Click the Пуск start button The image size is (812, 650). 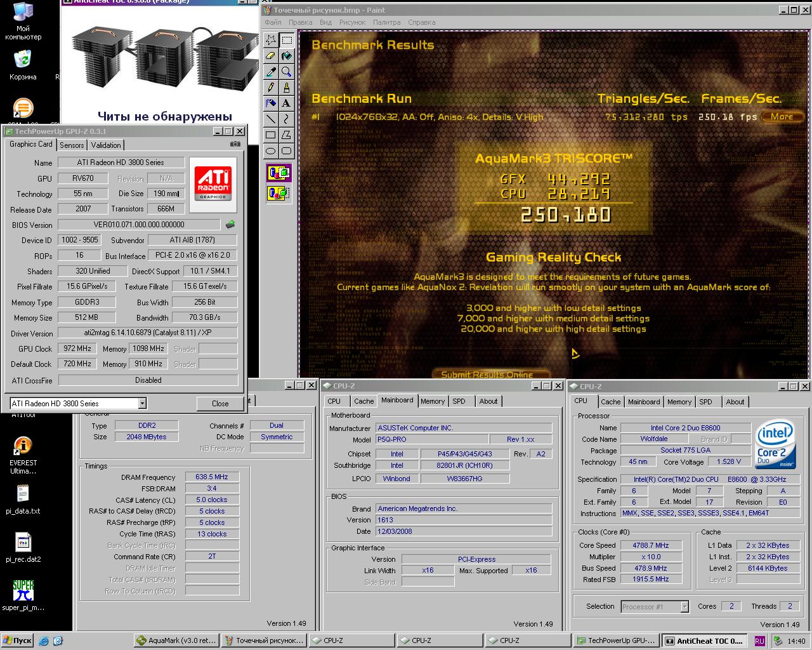[17, 641]
